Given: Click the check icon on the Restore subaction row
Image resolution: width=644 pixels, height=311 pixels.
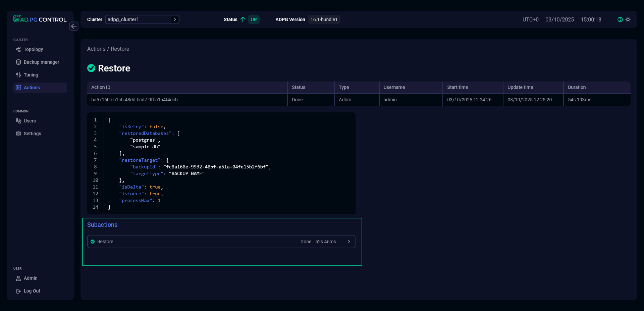Looking at the screenshot, I should click(x=93, y=242).
